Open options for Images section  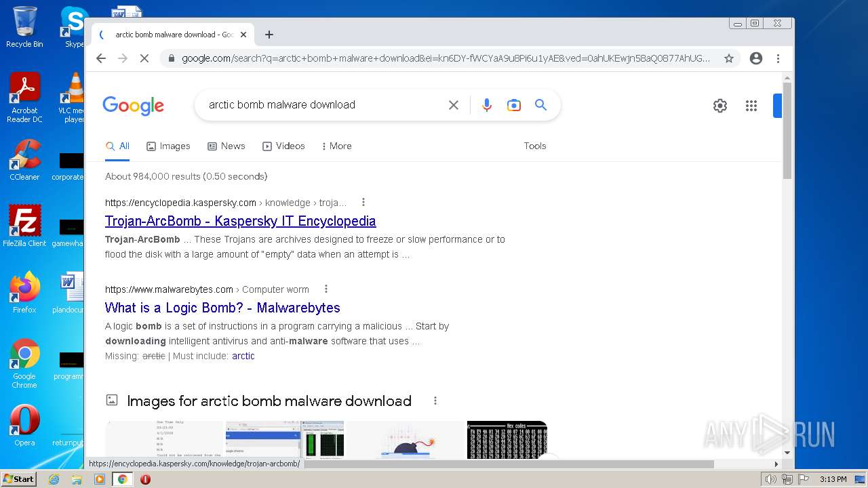click(435, 401)
